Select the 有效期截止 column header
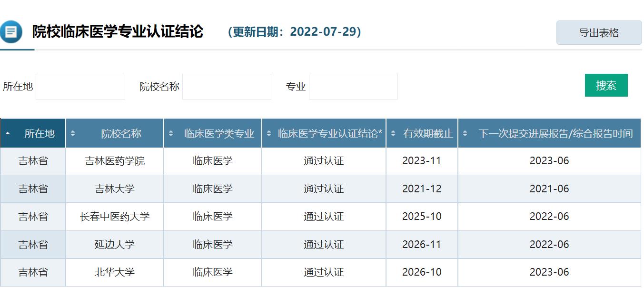Screen dimensions: 644x288 pyautogui.click(x=421, y=132)
